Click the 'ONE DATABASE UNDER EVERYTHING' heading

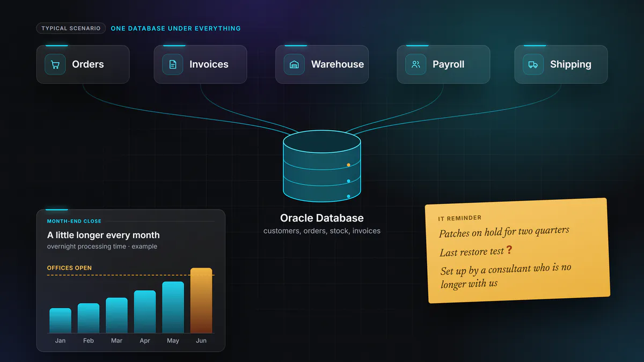click(176, 28)
